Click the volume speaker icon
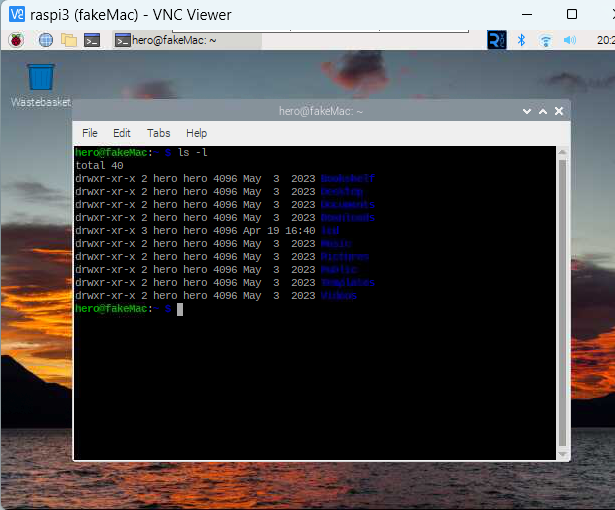This screenshot has width=615, height=510. [x=570, y=40]
